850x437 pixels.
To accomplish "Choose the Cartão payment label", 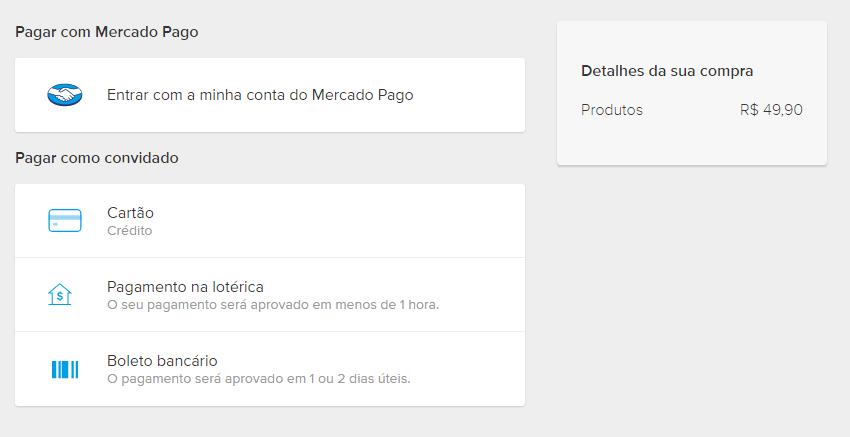I will (130, 213).
